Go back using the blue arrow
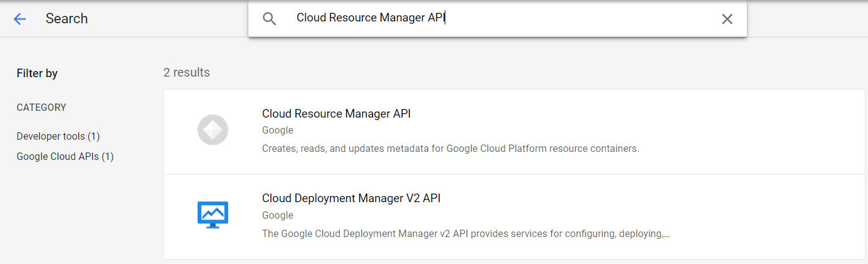868x264 pixels. tap(20, 19)
